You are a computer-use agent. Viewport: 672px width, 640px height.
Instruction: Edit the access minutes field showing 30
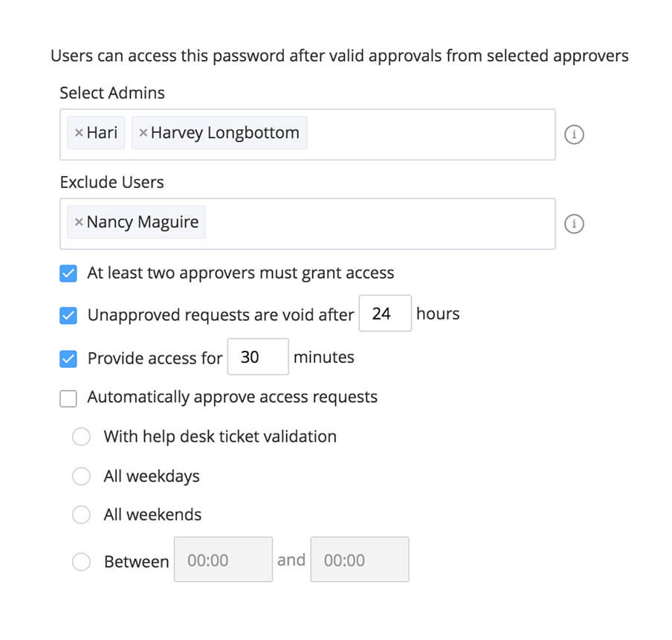point(257,358)
